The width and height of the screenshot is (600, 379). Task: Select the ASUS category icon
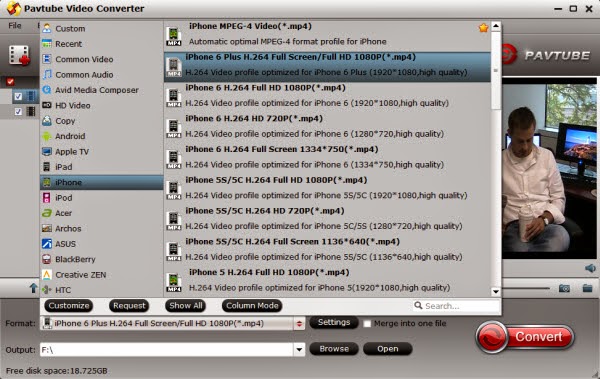pyautogui.click(x=47, y=244)
